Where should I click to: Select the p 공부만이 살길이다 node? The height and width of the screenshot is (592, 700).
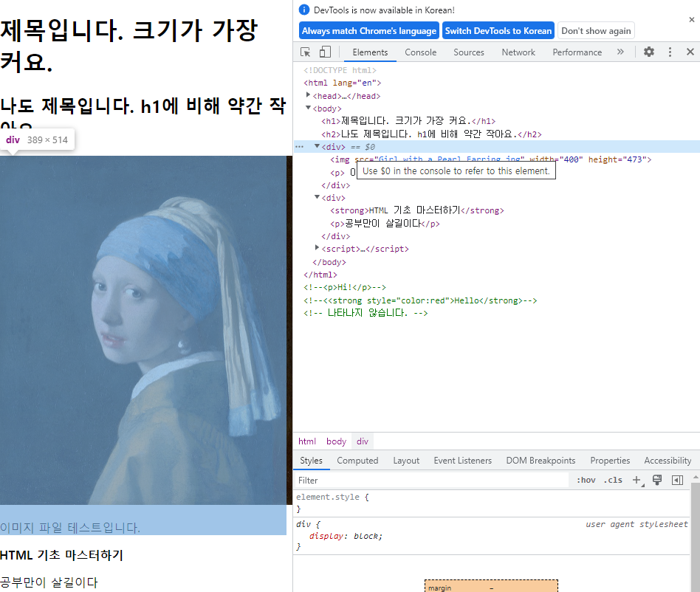tap(385, 223)
